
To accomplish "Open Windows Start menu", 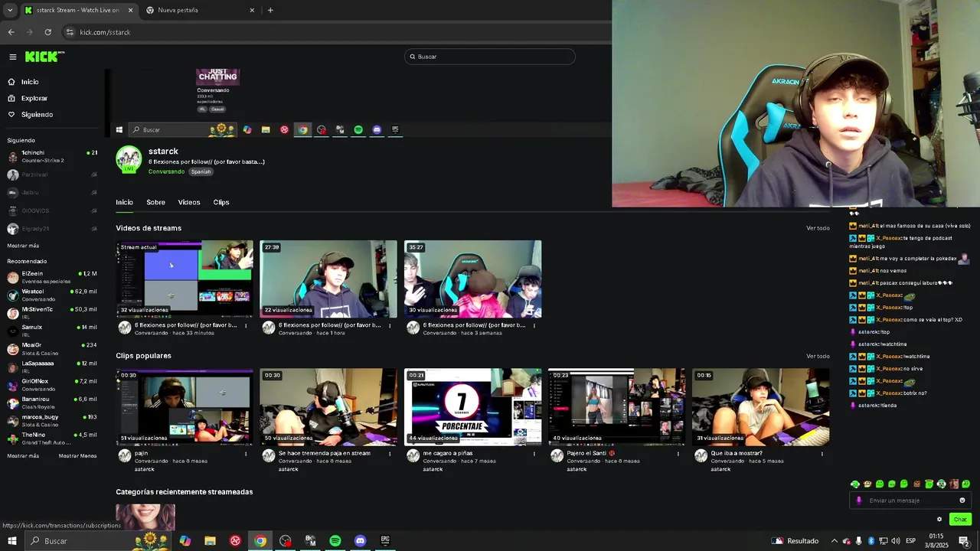I will click(11, 541).
